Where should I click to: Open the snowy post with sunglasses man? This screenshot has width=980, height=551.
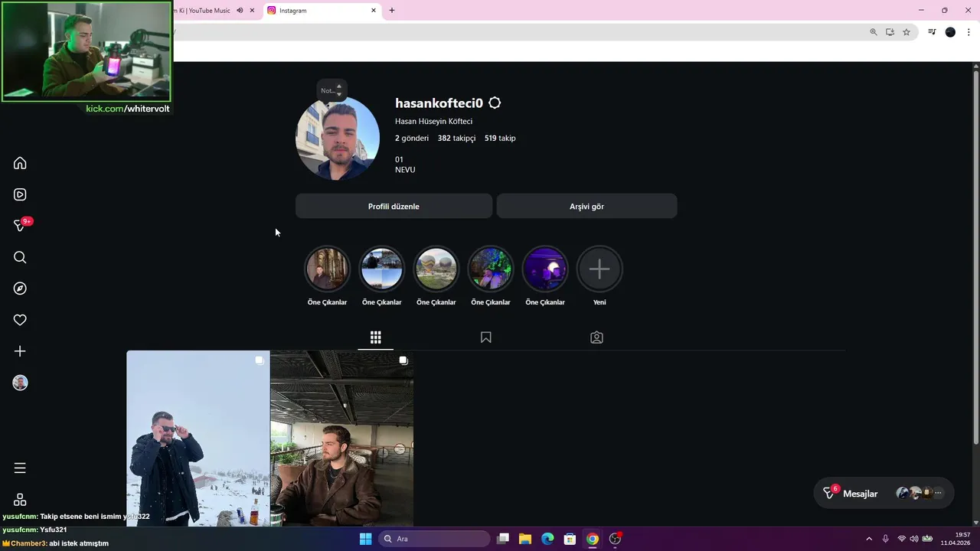198,438
